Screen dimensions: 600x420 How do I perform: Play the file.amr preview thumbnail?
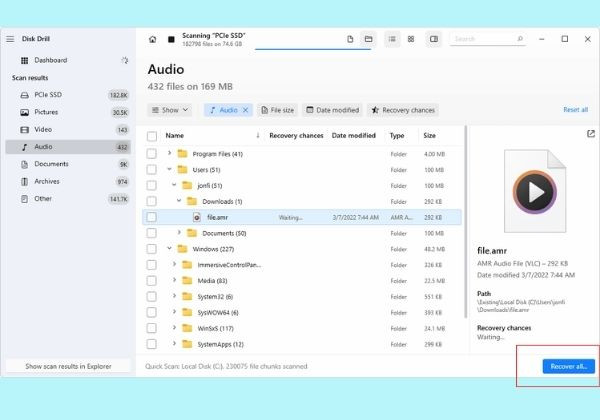coord(535,192)
